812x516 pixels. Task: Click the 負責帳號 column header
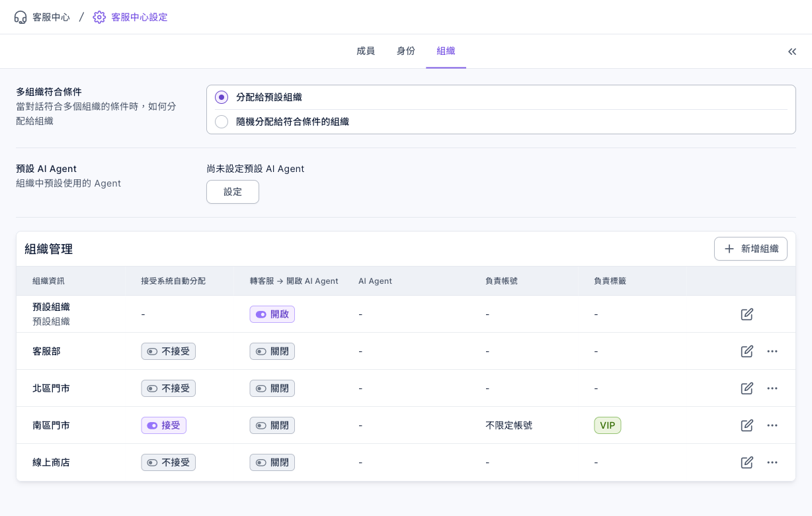pos(501,281)
